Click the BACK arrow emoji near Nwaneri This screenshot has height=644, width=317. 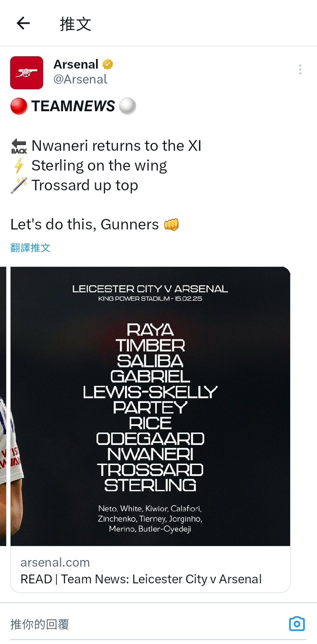click(19, 146)
